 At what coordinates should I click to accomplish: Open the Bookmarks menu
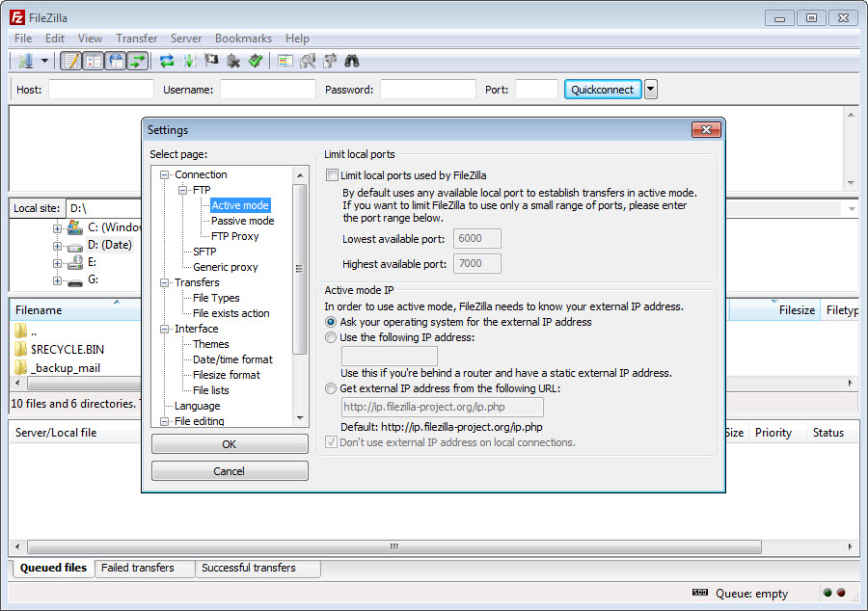coord(243,39)
